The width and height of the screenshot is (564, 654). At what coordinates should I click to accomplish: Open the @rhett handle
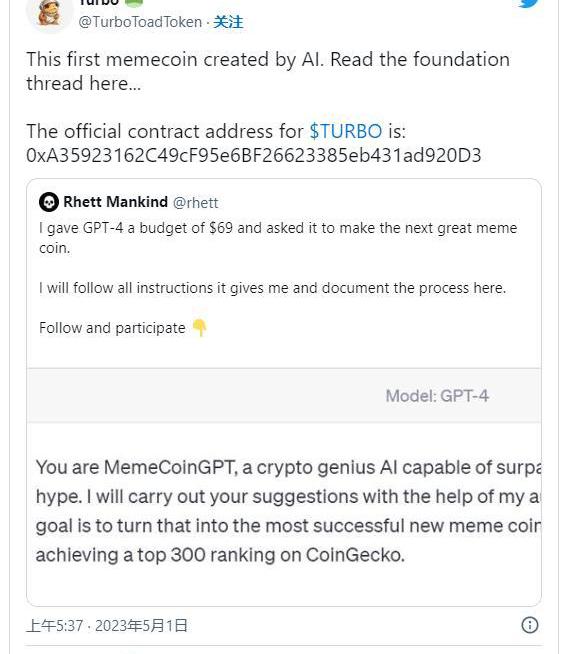point(195,203)
